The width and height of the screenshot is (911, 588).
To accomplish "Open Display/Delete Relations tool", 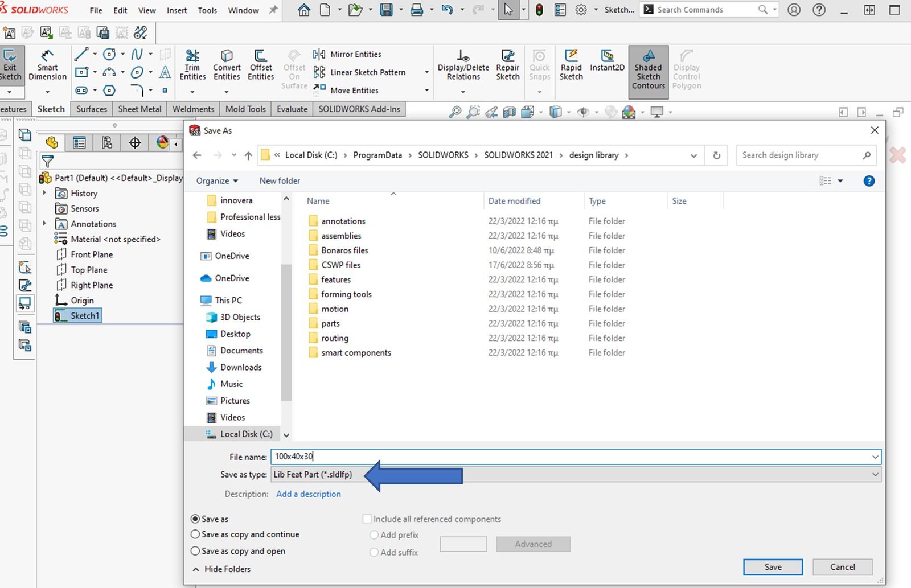I will 463,64.
